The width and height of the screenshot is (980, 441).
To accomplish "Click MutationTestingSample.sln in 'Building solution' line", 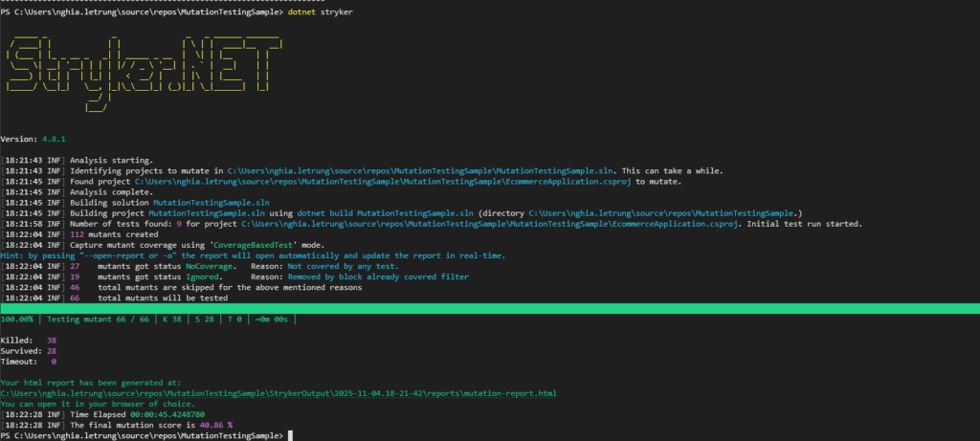I will tap(212, 202).
